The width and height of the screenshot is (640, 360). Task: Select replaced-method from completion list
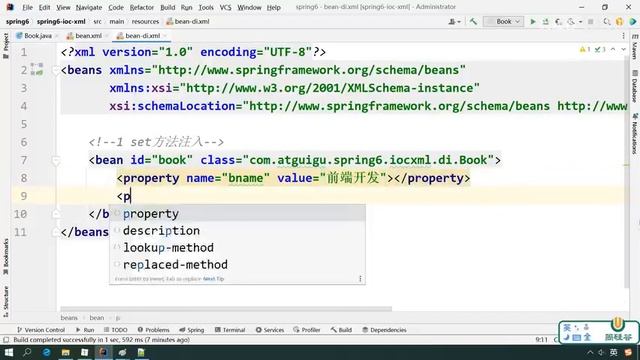tap(237, 264)
